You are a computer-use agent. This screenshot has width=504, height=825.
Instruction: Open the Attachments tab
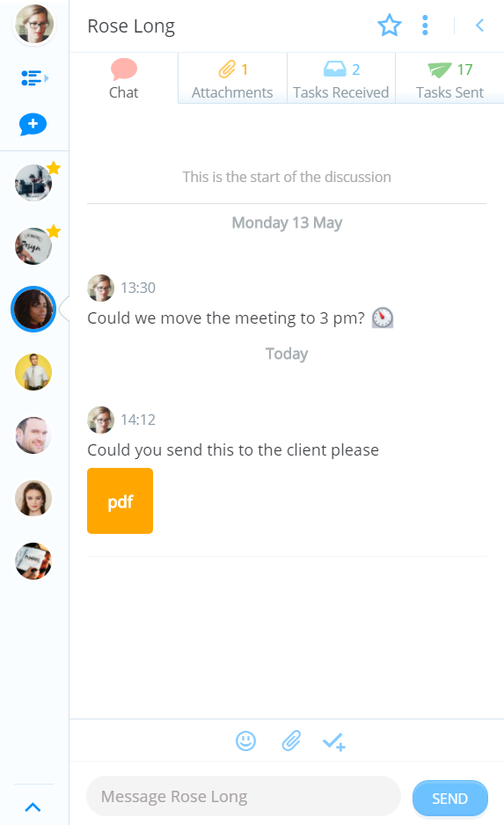(232, 79)
